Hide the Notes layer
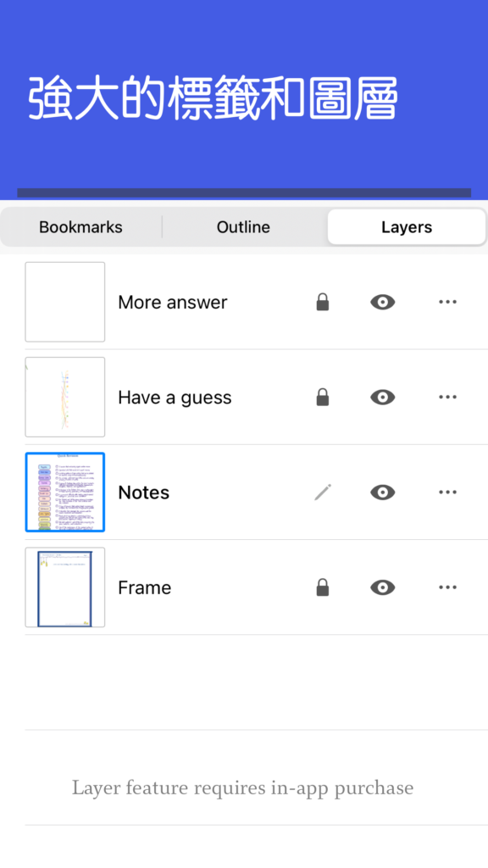The height and width of the screenshot is (868, 488). click(x=382, y=492)
